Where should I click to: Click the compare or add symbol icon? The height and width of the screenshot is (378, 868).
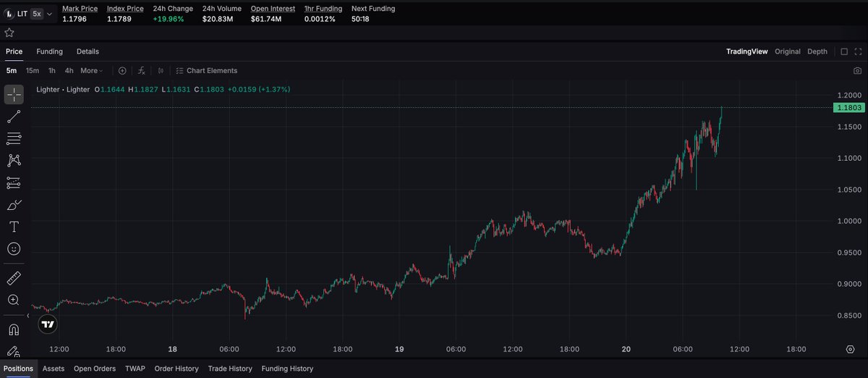point(122,71)
